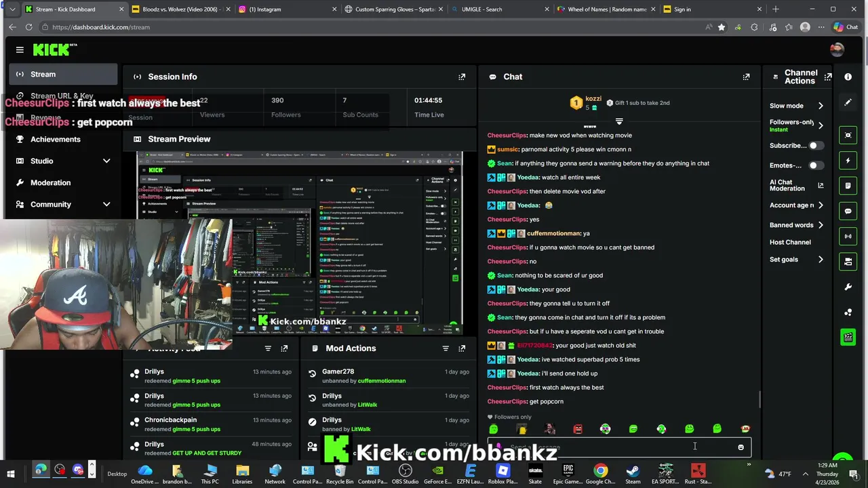Open Achievements in the sidebar

(x=62, y=139)
